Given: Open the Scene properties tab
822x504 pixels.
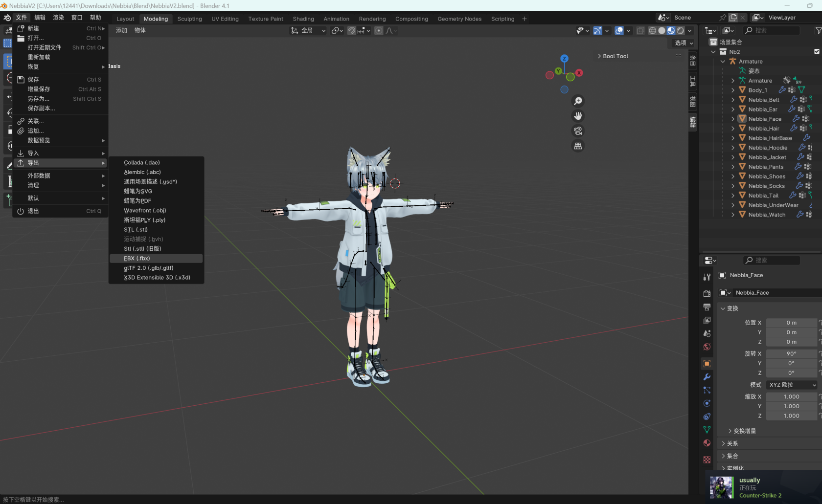Looking at the screenshot, I should pos(707,333).
